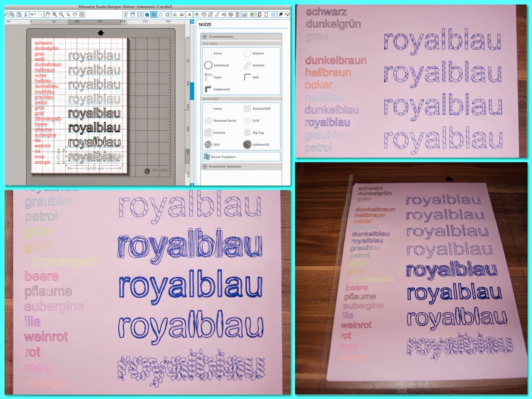Show the grid settings icon

[x=273, y=14]
